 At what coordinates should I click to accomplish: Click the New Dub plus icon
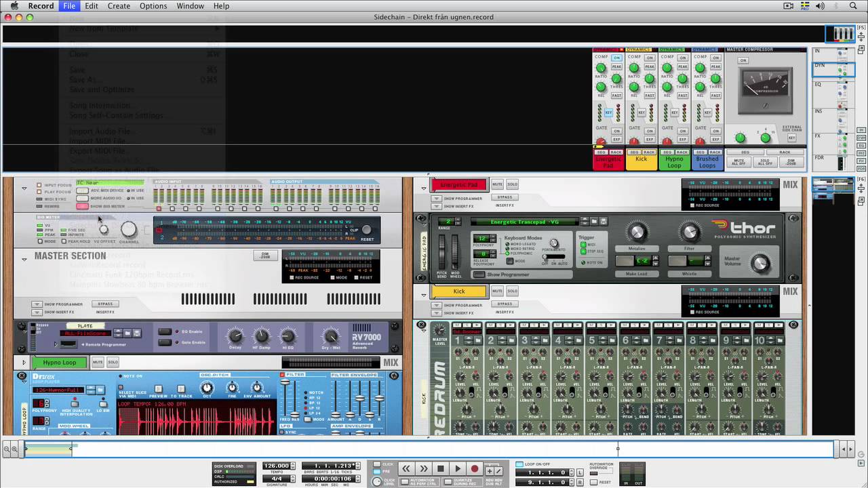490,471
